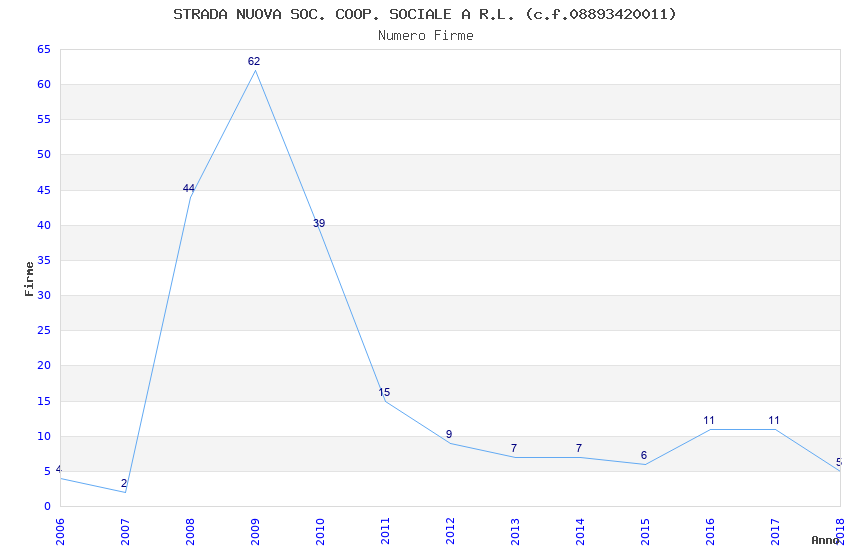Click the y-axis title Firme
850x550 pixels.
pyautogui.click(x=29, y=279)
